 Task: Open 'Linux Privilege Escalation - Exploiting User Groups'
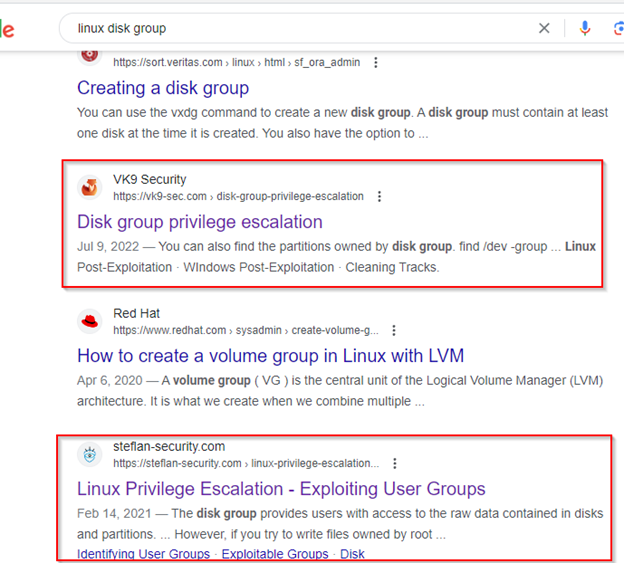(x=281, y=489)
